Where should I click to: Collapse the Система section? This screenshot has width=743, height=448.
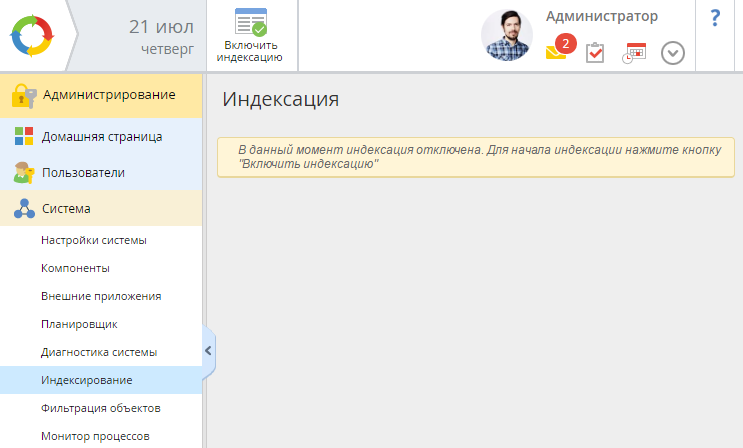(x=101, y=209)
